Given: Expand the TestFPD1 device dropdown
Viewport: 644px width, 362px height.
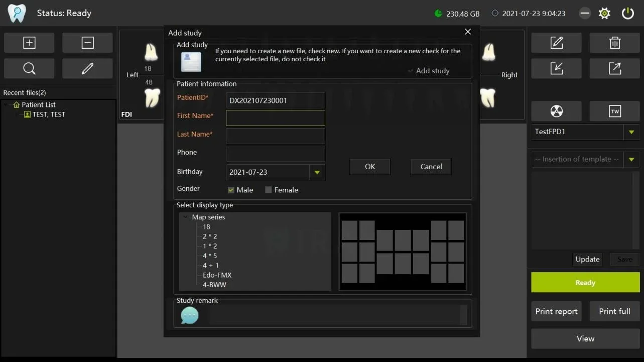Looking at the screenshot, I should click(631, 132).
